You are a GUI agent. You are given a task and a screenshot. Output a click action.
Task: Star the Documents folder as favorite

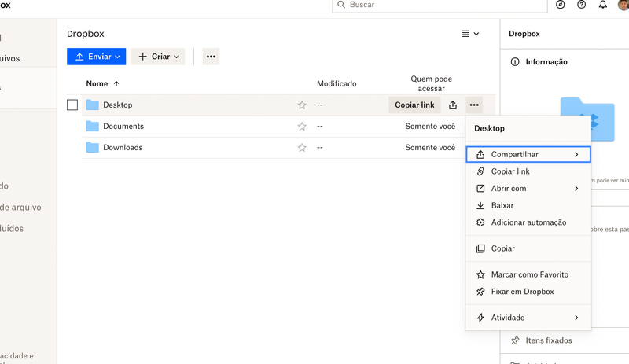pyautogui.click(x=302, y=127)
